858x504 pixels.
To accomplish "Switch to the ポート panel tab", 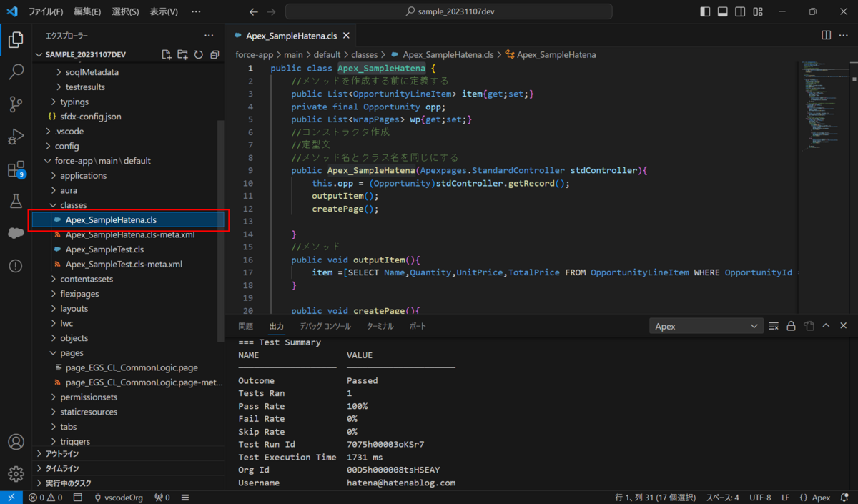I will (x=418, y=326).
